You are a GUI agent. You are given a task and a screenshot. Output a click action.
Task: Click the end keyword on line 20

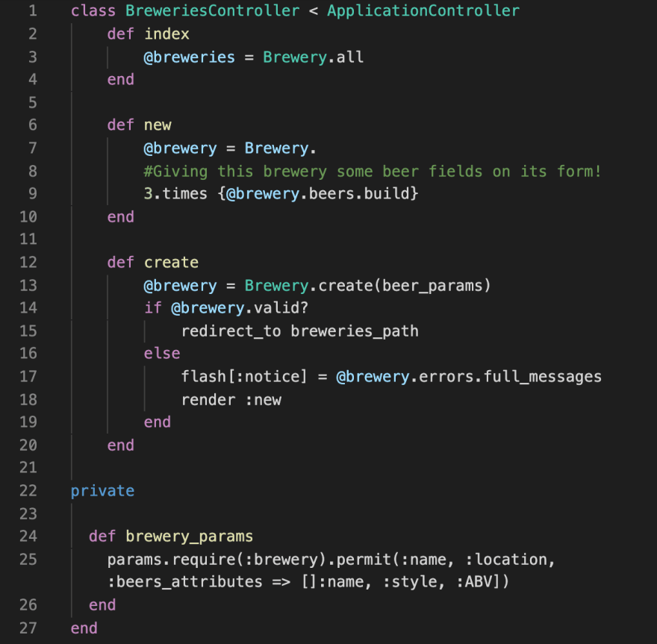[121, 445]
